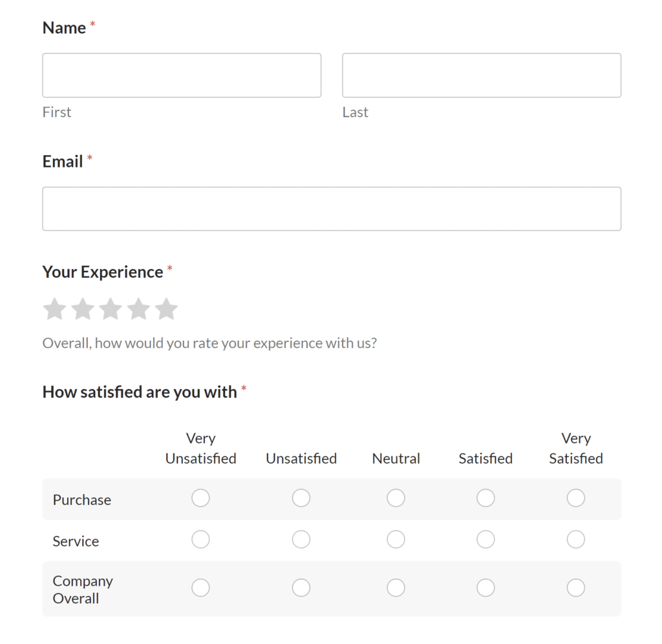Select the second star rating
Image resolution: width=662 pixels, height=644 pixels.
pos(82,308)
